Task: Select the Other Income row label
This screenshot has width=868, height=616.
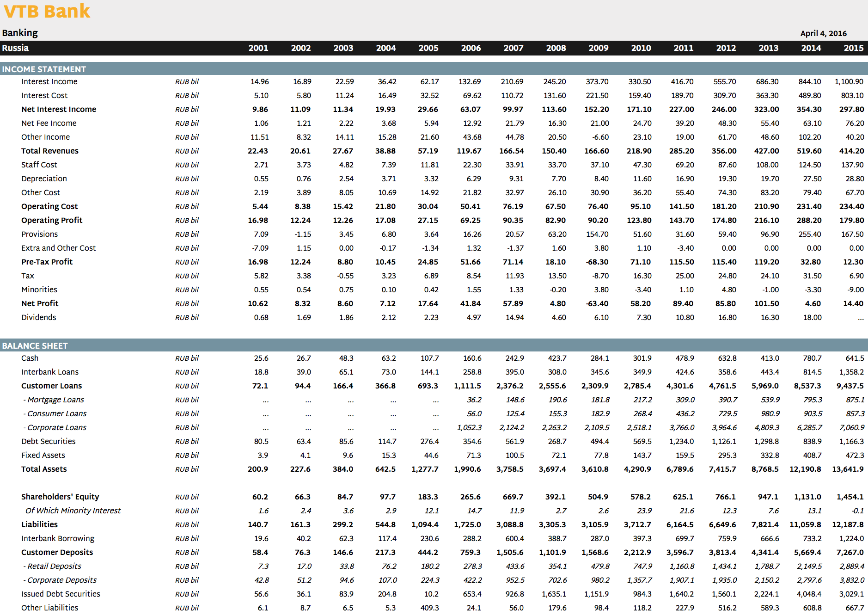Action: coord(45,137)
